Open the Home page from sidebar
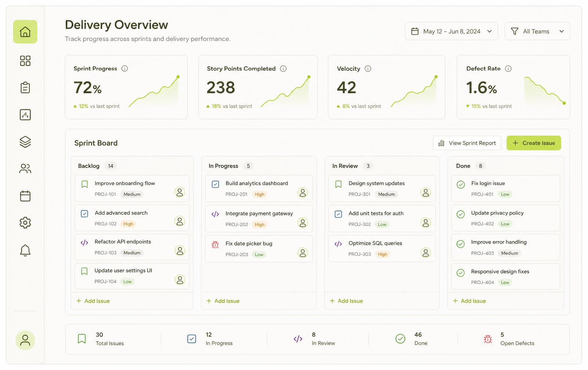Image resolution: width=588 pixels, height=370 pixels. pyautogui.click(x=25, y=32)
